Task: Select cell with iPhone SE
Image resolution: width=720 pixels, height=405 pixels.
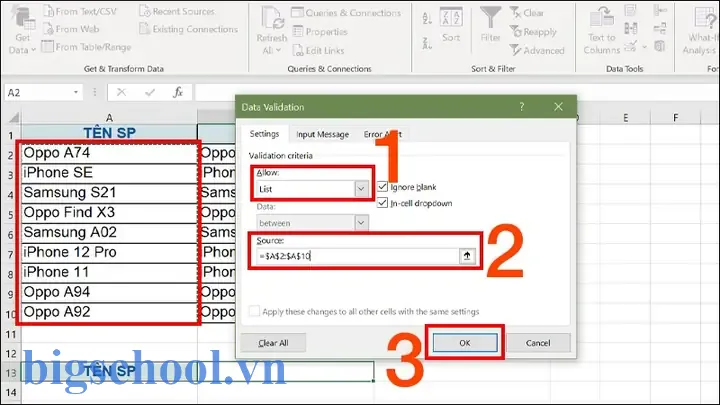Action: [109, 173]
